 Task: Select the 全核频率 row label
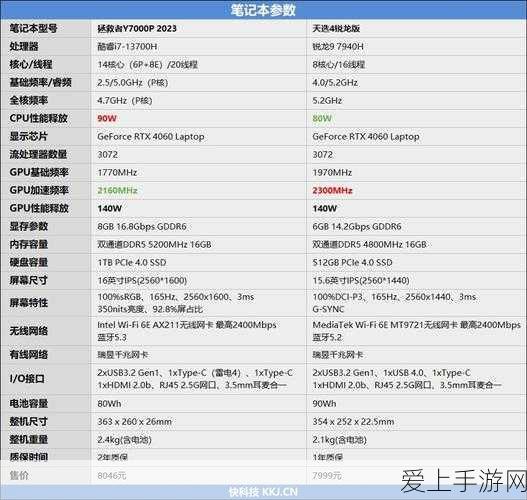tap(29, 100)
